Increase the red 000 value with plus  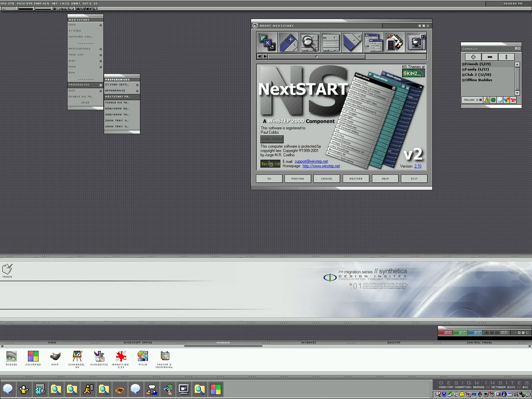450,332
